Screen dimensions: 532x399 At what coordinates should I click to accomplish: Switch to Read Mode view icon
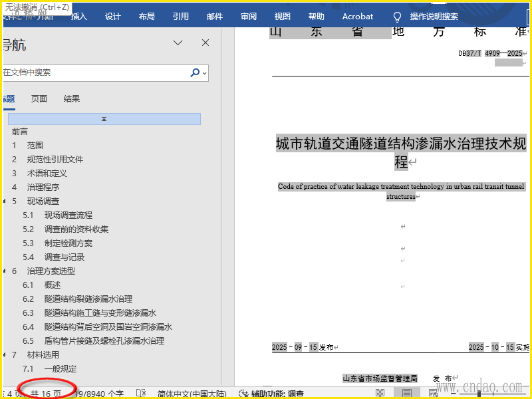tap(380, 394)
